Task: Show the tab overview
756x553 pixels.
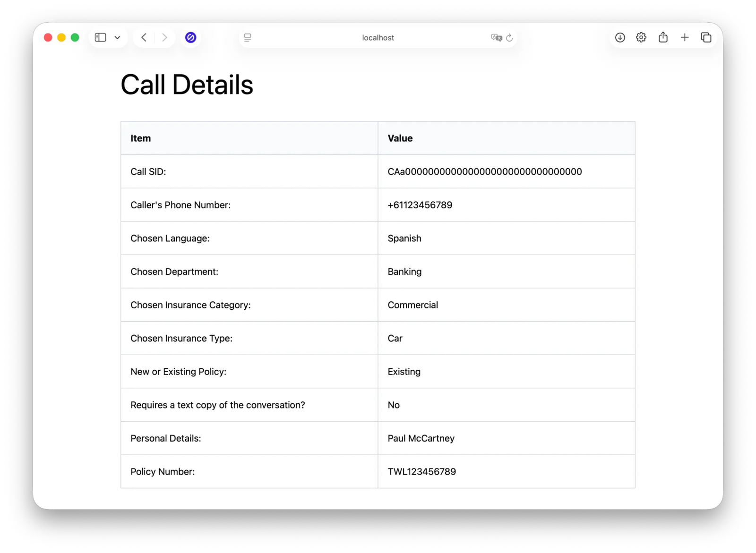Action: tap(706, 37)
